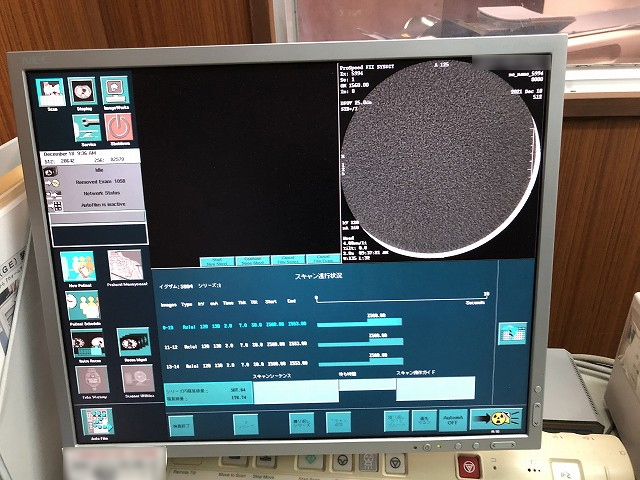Open Protocol Management icon
The width and height of the screenshot is (640, 480).
(125, 265)
